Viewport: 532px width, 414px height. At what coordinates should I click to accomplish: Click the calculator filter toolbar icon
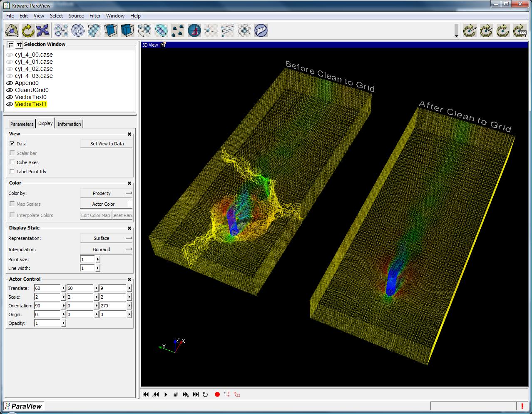pyautogui.click(x=78, y=30)
